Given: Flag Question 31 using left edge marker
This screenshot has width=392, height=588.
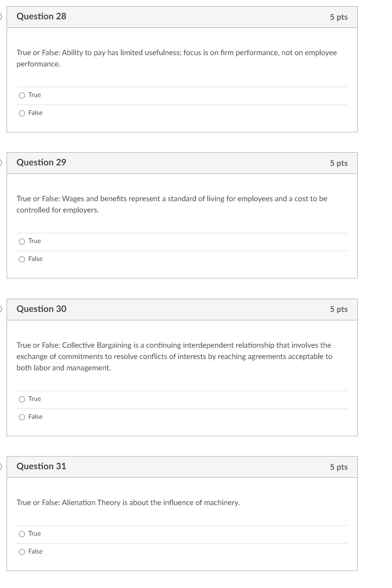Looking at the screenshot, I should point(1,466).
